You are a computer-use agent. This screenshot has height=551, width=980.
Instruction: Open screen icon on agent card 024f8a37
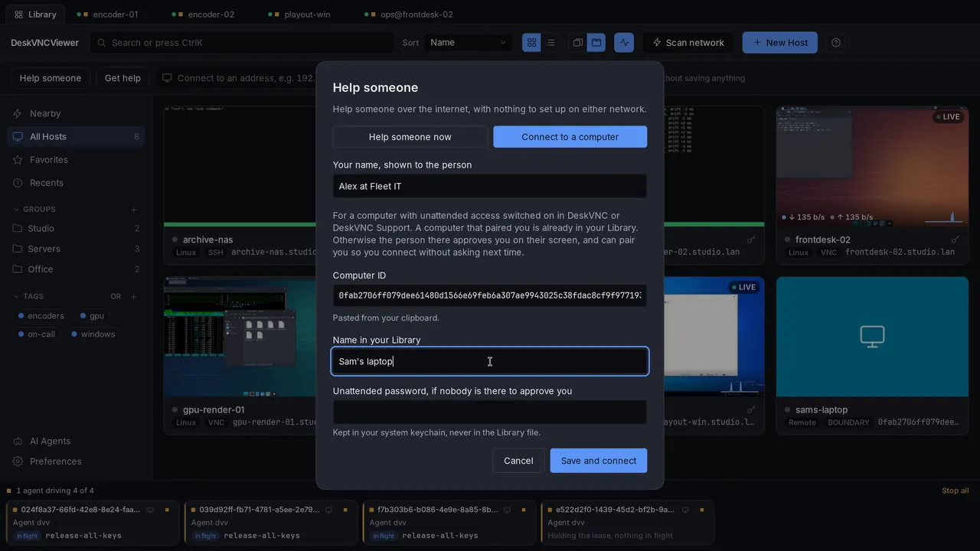[x=150, y=510]
